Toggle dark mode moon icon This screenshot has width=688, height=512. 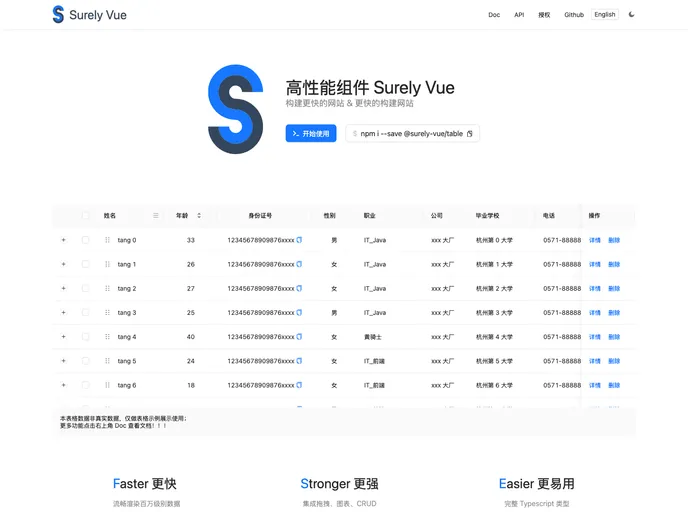click(631, 14)
